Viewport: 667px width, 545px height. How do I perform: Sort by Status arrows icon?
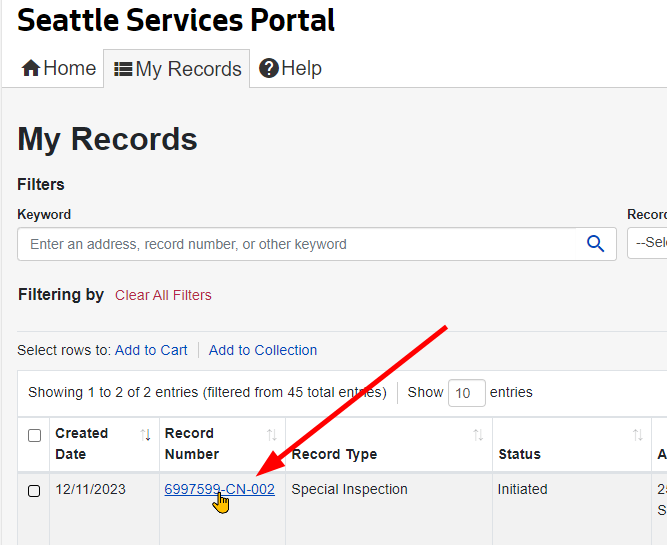[x=638, y=434]
